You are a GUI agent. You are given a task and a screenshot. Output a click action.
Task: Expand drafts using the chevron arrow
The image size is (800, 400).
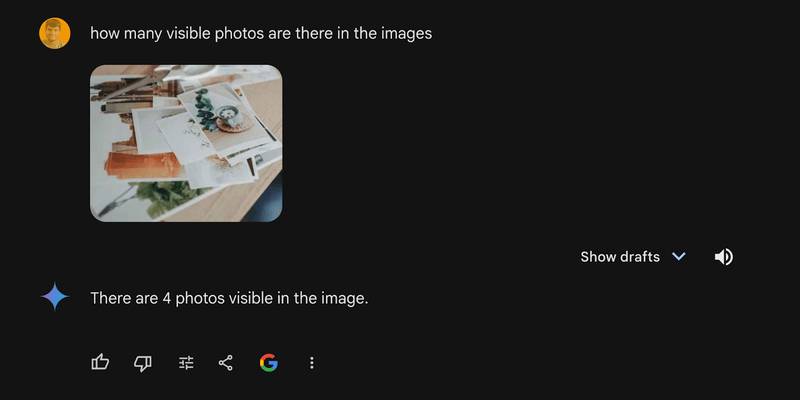pos(679,257)
